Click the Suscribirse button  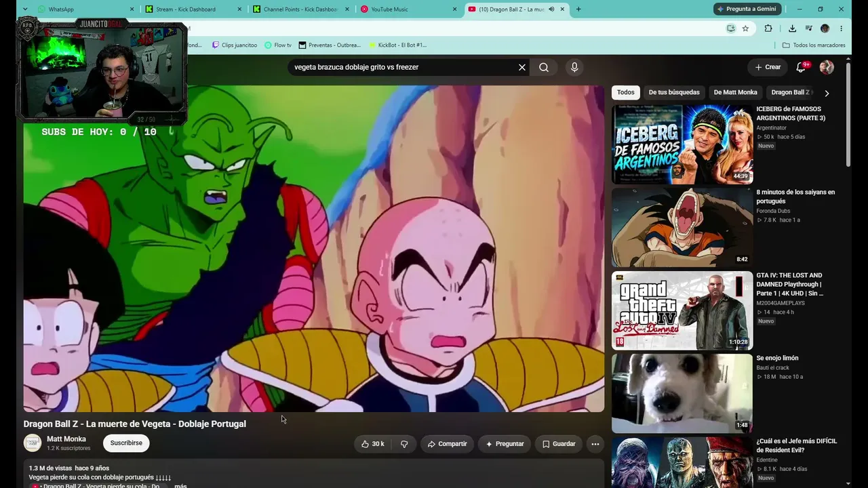126,443
